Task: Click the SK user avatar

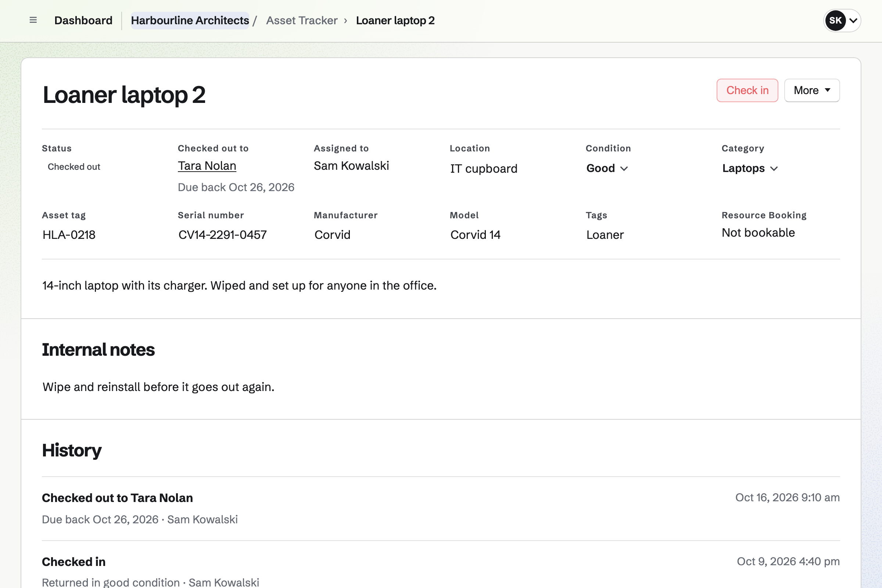Action: click(835, 20)
